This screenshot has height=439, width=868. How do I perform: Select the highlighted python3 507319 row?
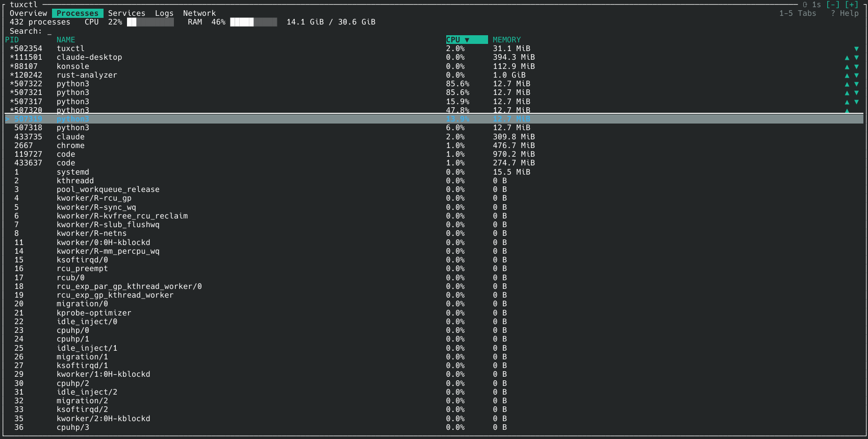click(x=434, y=119)
